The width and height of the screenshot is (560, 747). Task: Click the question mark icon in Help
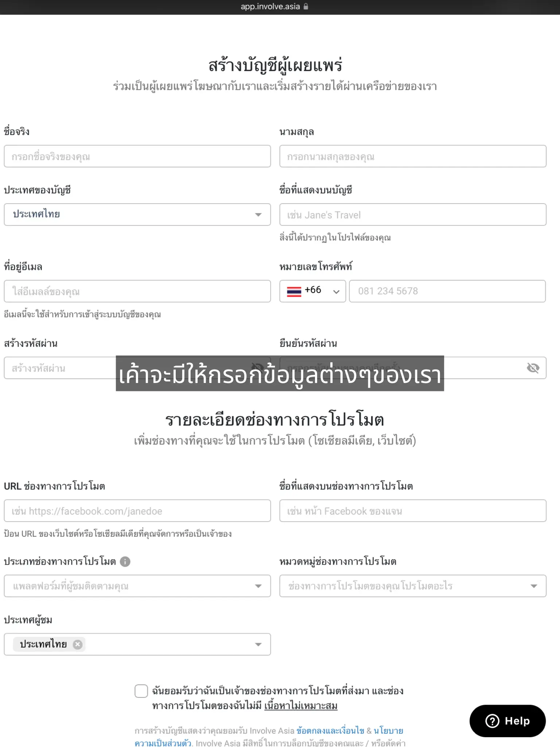coord(492,721)
